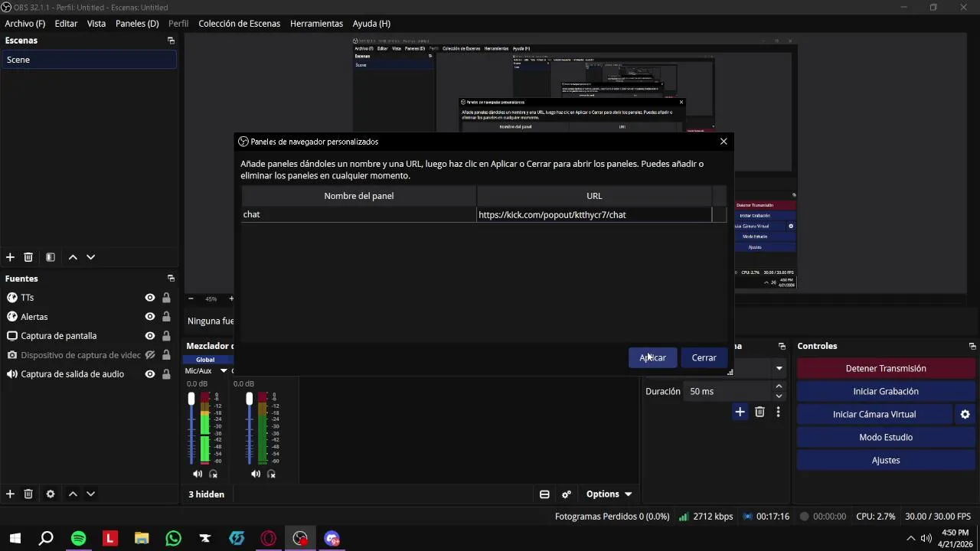Open the Vista menu
The image size is (980, 551).
pos(96,24)
